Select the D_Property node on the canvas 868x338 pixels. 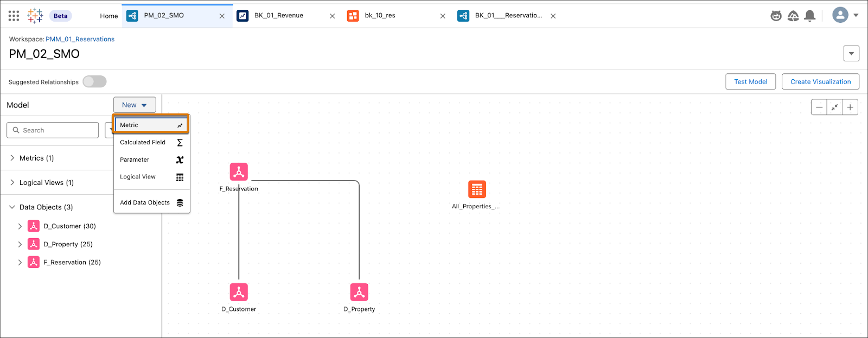[359, 292]
